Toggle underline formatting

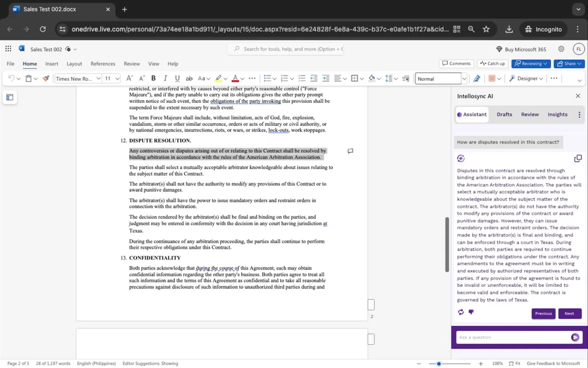coord(177,78)
